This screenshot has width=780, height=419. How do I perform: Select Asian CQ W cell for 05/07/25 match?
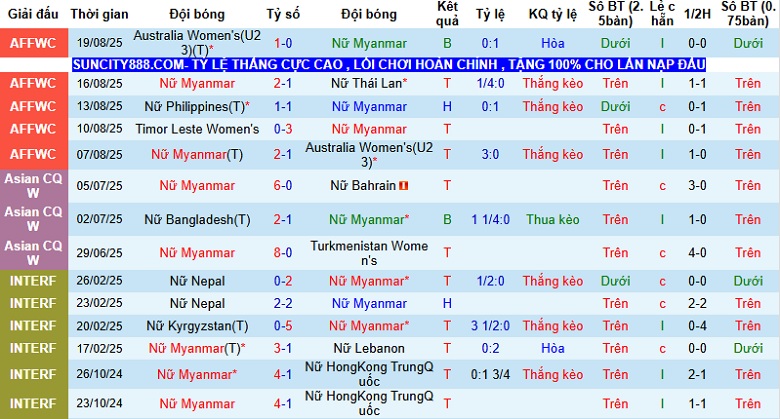(x=34, y=186)
